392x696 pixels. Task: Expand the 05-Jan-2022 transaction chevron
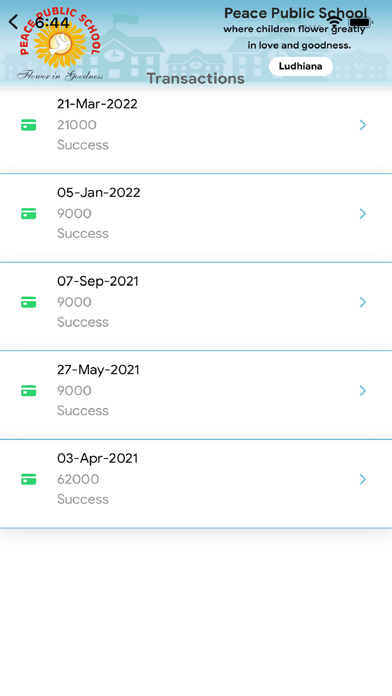click(x=363, y=214)
